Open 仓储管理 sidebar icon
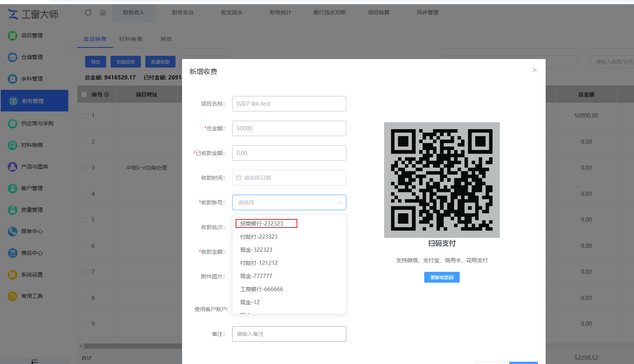This screenshot has height=364, width=634. (x=13, y=57)
